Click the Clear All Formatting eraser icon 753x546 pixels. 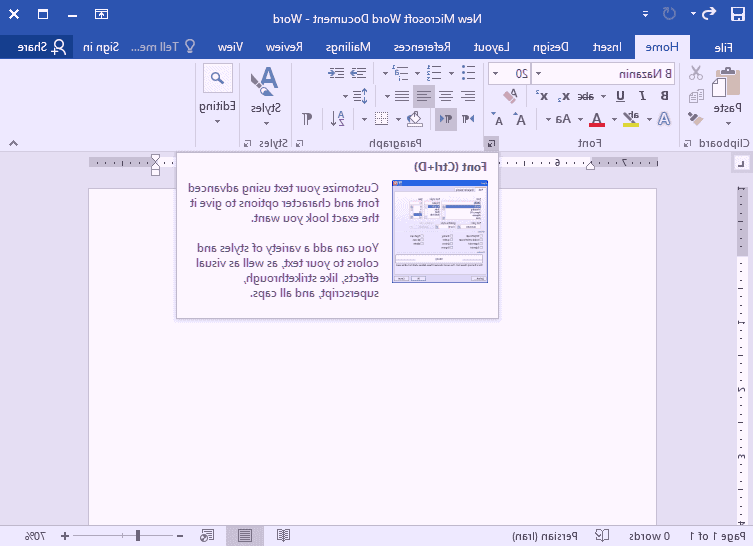(x=510, y=96)
